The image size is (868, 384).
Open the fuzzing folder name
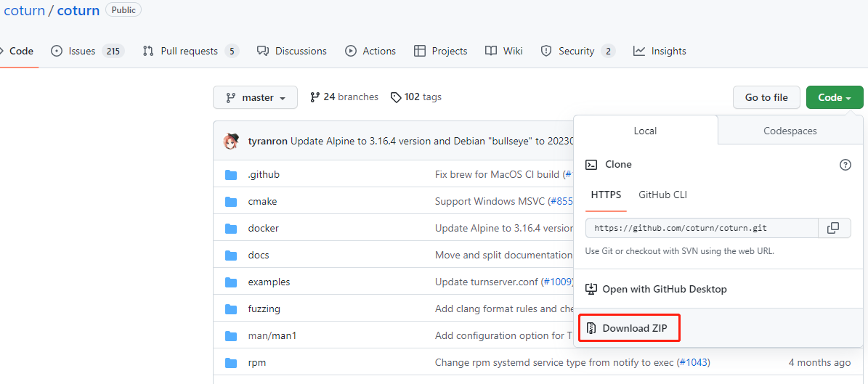pyautogui.click(x=264, y=309)
